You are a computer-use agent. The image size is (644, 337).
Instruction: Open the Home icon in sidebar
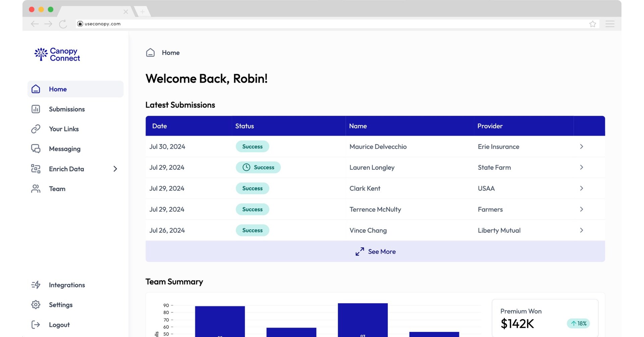click(36, 89)
